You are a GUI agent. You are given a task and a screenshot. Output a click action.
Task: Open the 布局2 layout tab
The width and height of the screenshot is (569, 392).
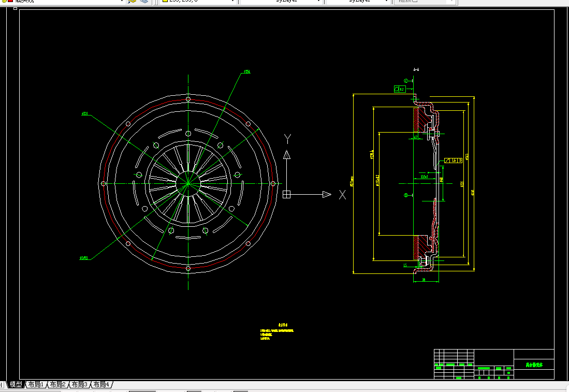(57, 384)
